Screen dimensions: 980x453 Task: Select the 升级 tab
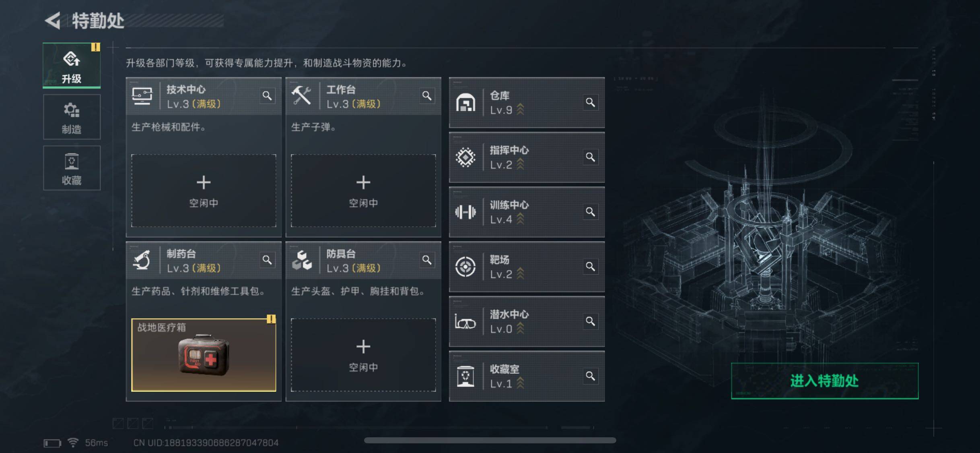(72, 66)
